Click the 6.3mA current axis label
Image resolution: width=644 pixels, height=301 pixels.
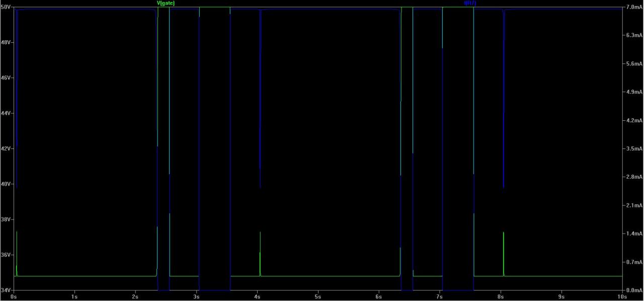click(634, 35)
